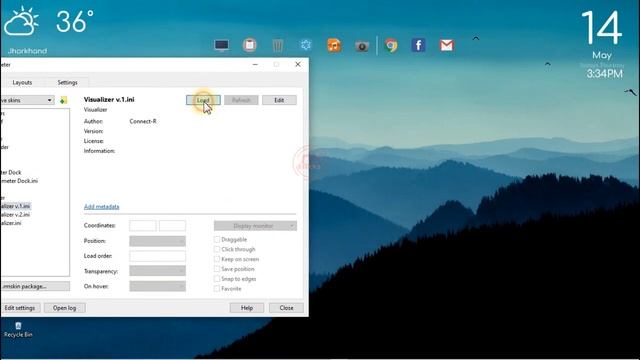This screenshot has width=640, height=360.
Task: Open the Facebook dock icon
Action: click(418, 45)
